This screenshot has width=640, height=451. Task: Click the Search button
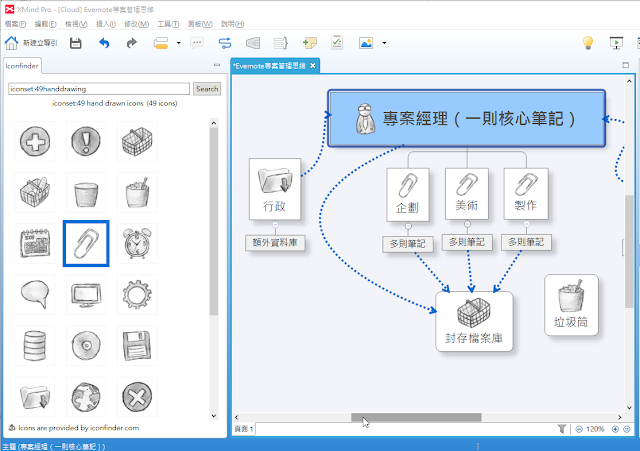[x=207, y=89]
